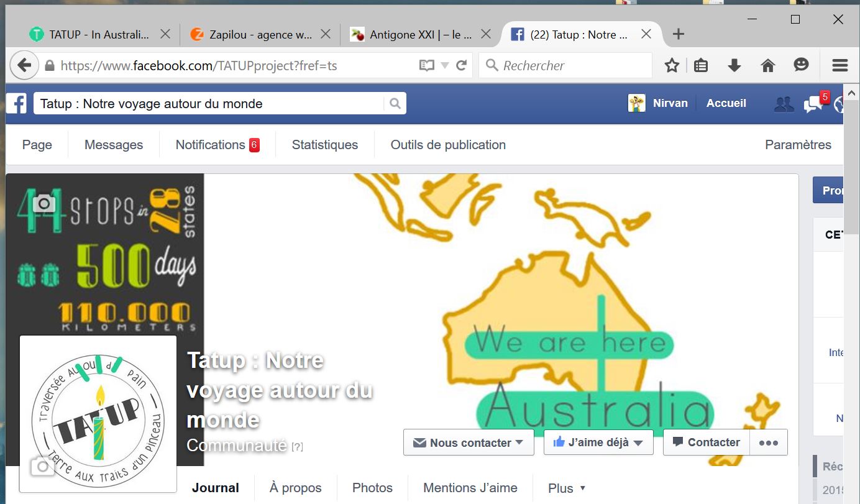
Task: Open the Nous contacter dropdown button
Action: point(469,442)
